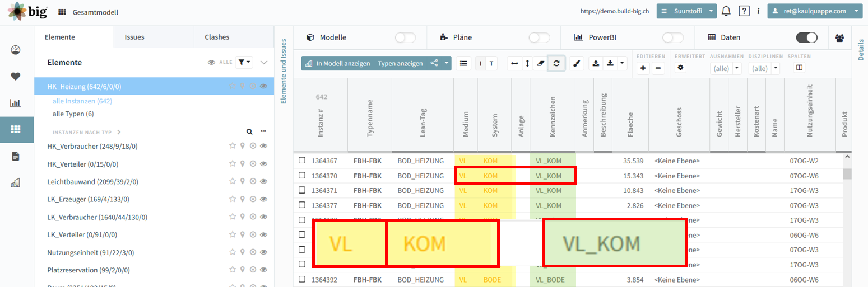The image size is (868, 287).
Task: Click the users group icon at top right
Action: click(839, 37)
